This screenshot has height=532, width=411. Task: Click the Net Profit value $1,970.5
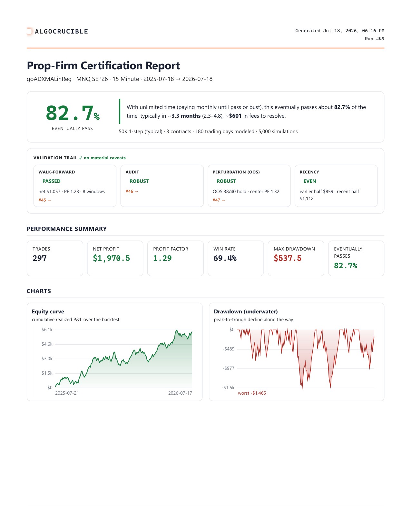112,258
